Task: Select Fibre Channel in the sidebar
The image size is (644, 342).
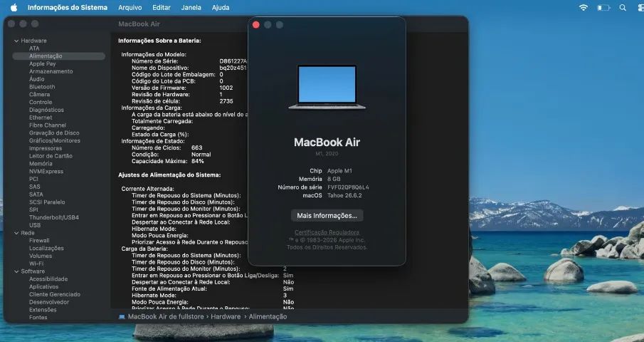Action: point(48,125)
